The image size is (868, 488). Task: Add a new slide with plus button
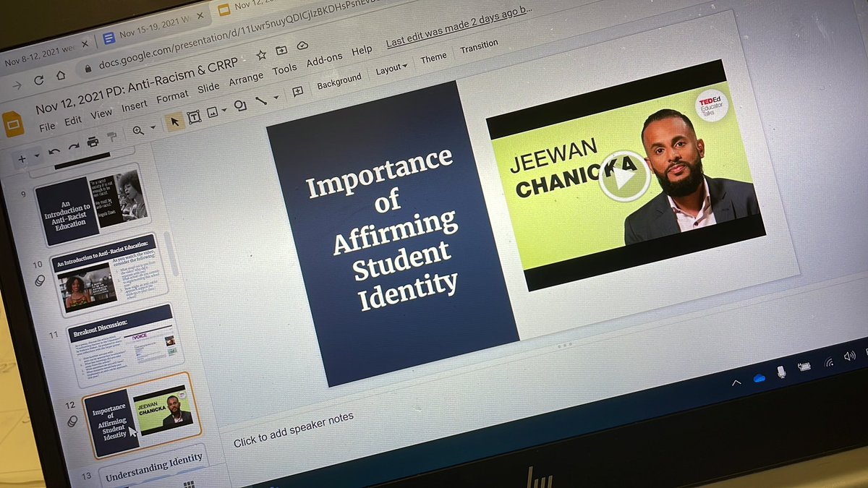(21, 158)
